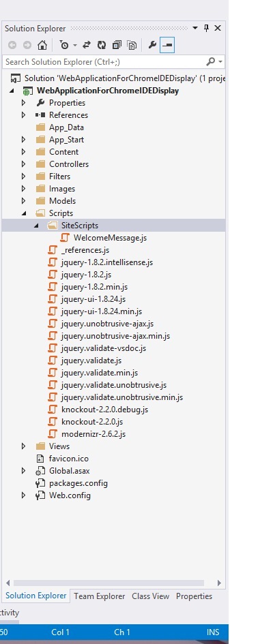This screenshot has width=260, height=644.
Task: Click the packages.config file icon
Action: (40, 483)
